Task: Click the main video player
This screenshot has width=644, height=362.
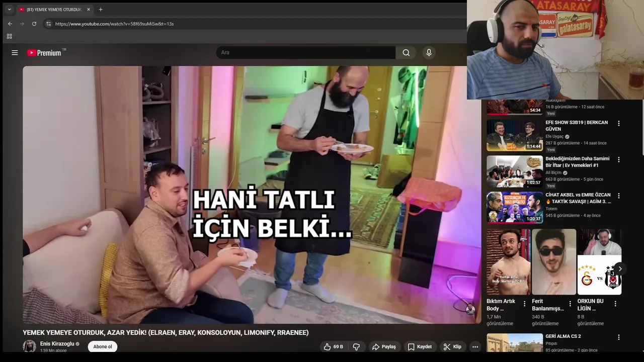Action: [252, 195]
